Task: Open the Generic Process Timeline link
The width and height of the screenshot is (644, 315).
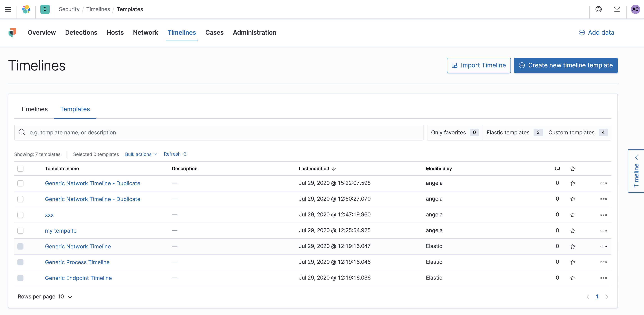Action: click(x=77, y=262)
